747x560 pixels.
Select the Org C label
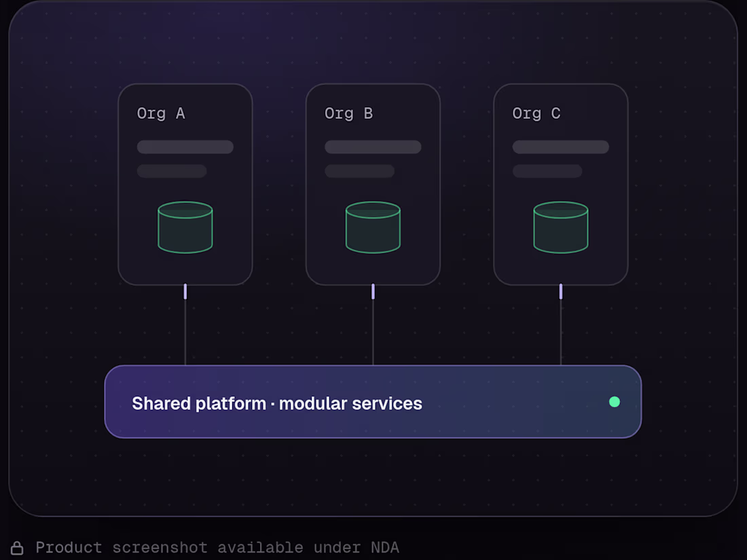pyautogui.click(x=536, y=113)
